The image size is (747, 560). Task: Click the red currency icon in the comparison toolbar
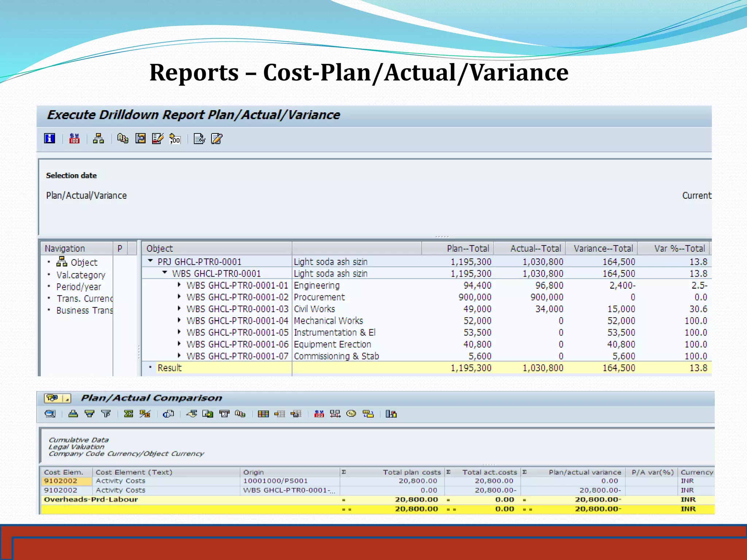click(x=319, y=414)
